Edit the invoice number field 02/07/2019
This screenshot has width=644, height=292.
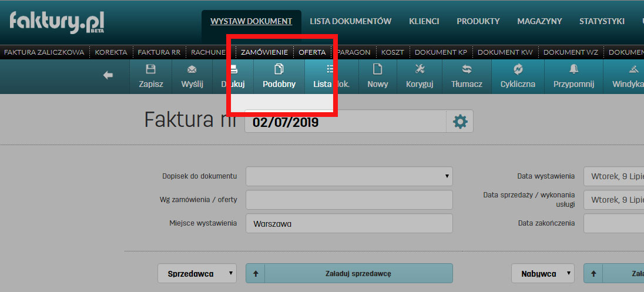point(346,122)
